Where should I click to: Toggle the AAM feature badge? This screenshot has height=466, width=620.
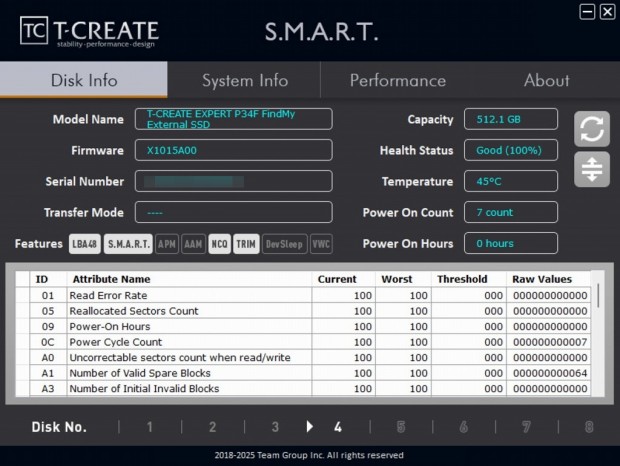click(x=193, y=244)
